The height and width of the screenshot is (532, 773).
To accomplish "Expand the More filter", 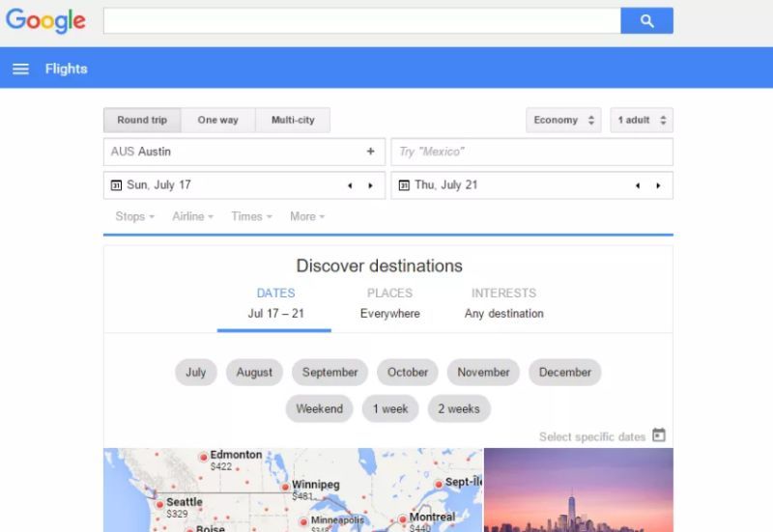I will [x=307, y=216].
